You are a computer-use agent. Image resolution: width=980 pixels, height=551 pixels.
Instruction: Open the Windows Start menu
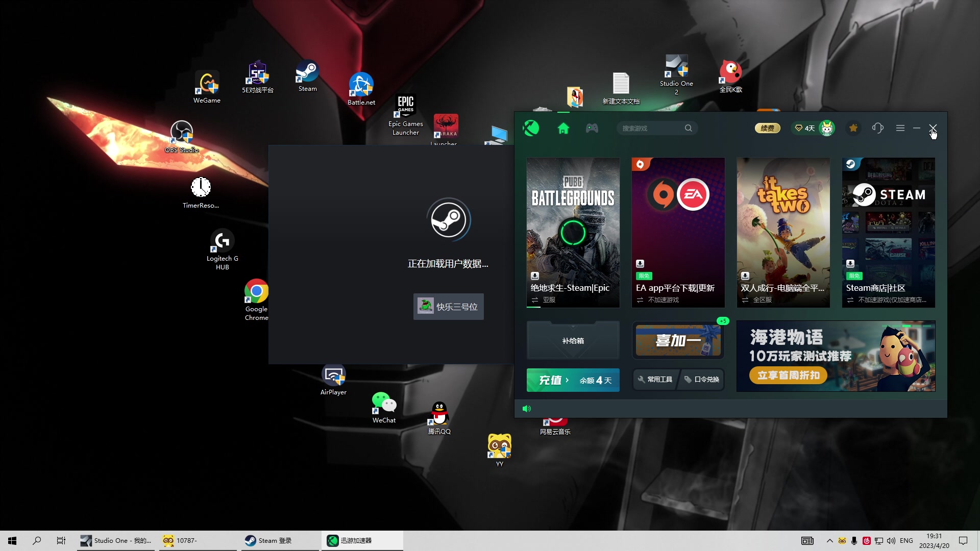[12, 541]
